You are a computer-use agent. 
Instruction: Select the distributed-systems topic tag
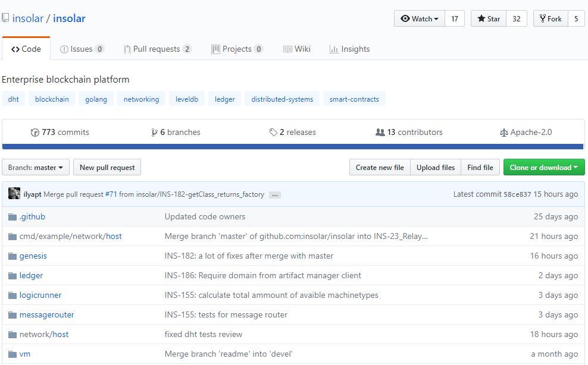pyautogui.click(x=282, y=99)
